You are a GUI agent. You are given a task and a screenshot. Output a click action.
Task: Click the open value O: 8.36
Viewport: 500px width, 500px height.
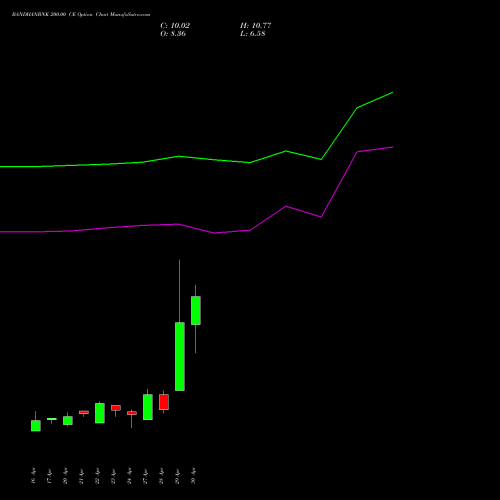point(173,34)
